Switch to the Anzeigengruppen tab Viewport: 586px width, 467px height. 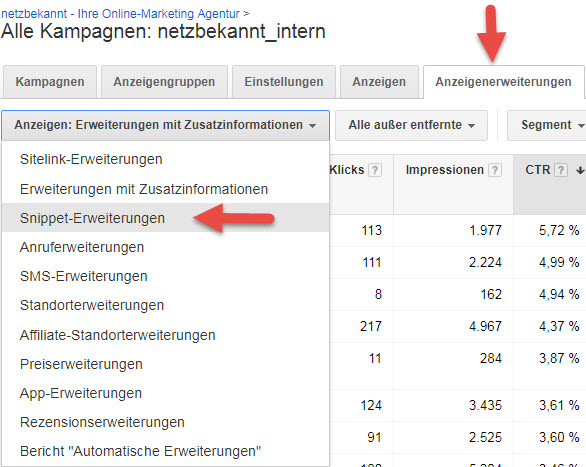click(x=164, y=82)
